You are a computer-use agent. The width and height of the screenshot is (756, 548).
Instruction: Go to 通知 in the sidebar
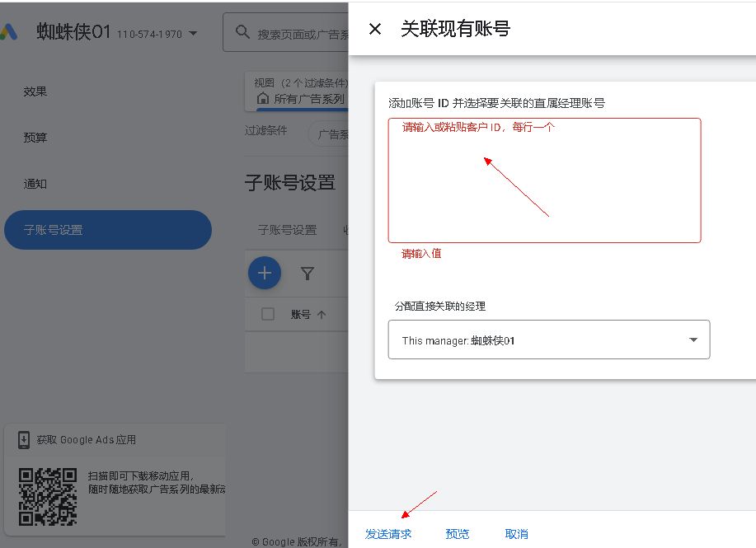tap(35, 184)
